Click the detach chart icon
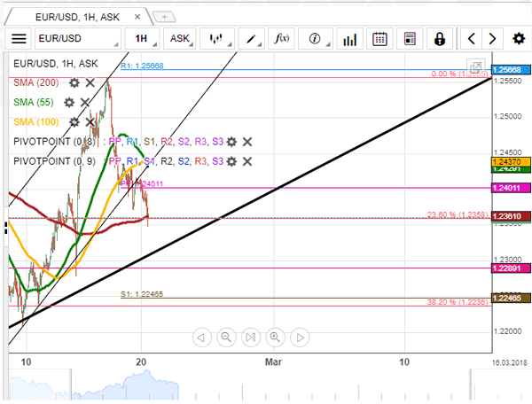The width and height of the screenshot is (532, 404). click(x=476, y=67)
